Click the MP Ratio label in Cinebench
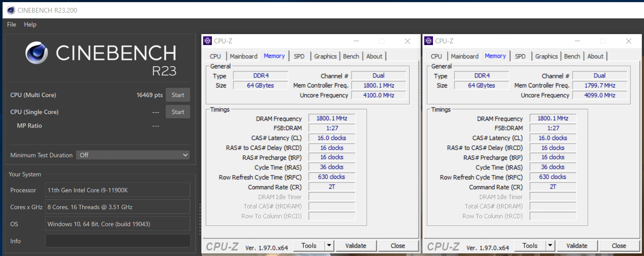Image resolution: width=644 pixels, height=256 pixels. (29, 126)
